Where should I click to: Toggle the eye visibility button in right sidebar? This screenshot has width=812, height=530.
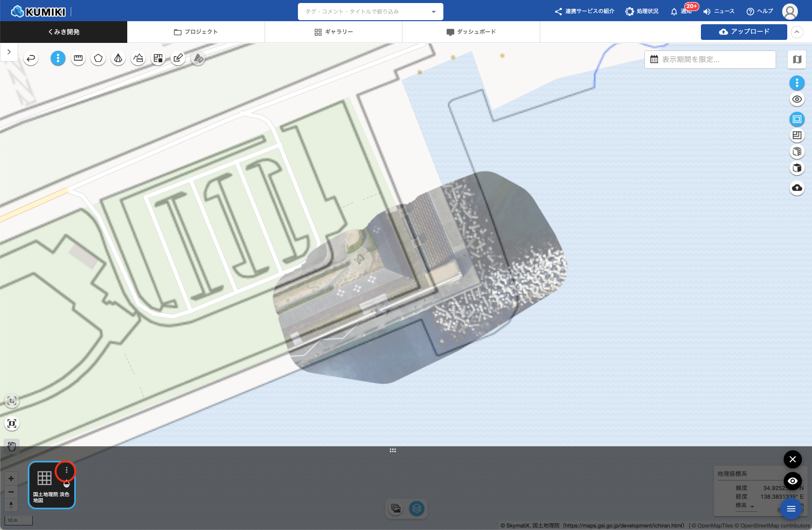[x=797, y=99]
